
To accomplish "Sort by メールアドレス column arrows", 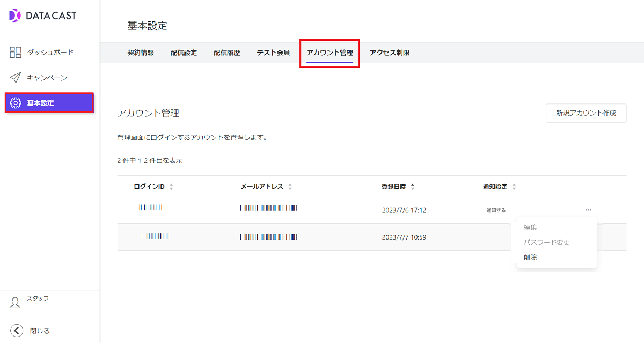I will [x=290, y=187].
